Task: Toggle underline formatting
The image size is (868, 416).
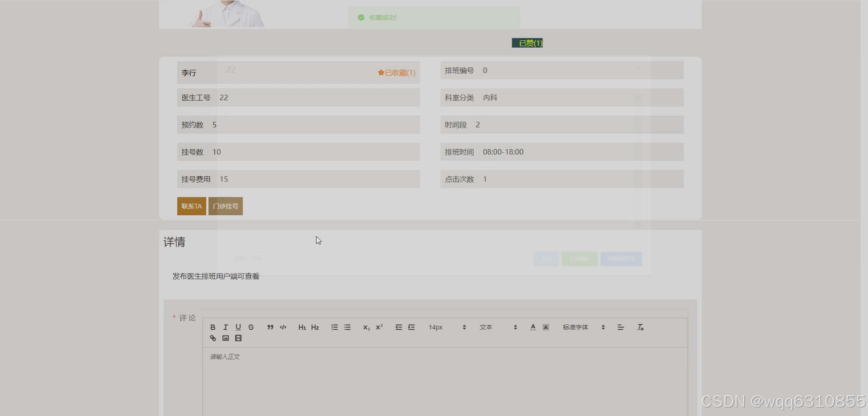Action: point(238,327)
